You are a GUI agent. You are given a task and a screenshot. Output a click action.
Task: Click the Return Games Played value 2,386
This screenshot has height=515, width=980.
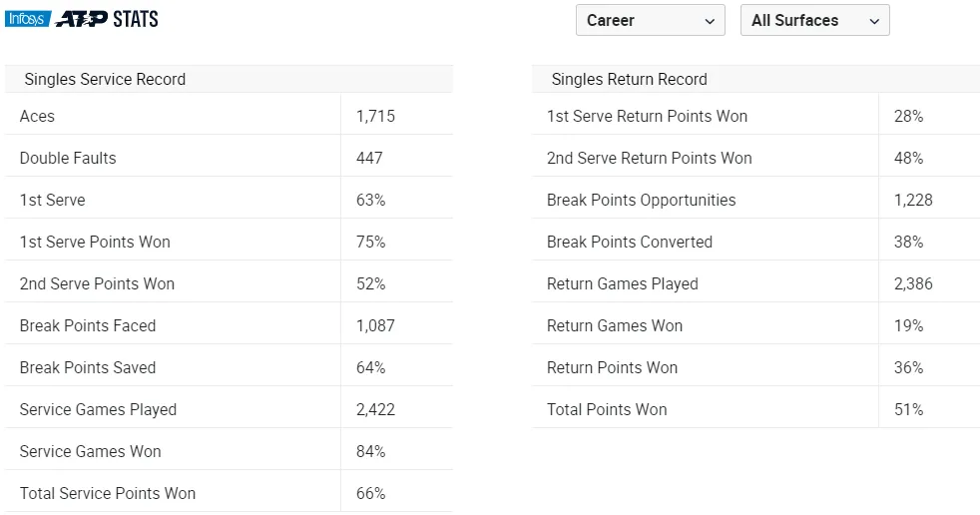click(x=913, y=283)
